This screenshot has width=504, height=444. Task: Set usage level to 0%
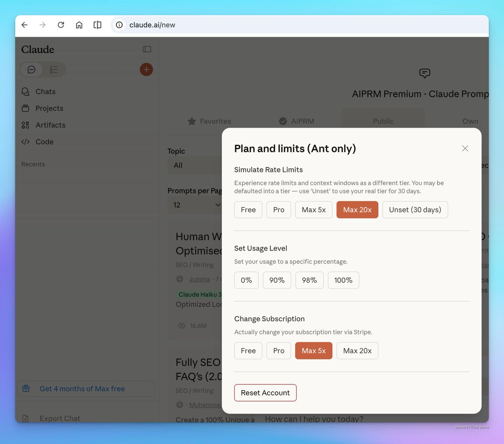[247, 280]
